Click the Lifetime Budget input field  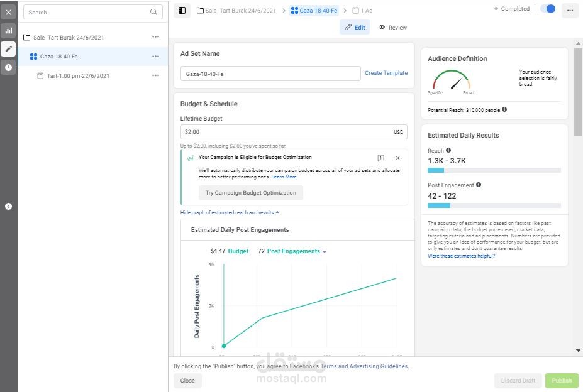(286, 132)
